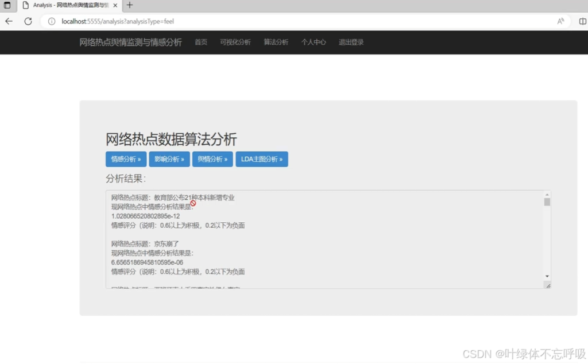The width and height of the screenshot is (588, 364).
Task: Refresh the Analysis page
Action: [x=28, y=21]
